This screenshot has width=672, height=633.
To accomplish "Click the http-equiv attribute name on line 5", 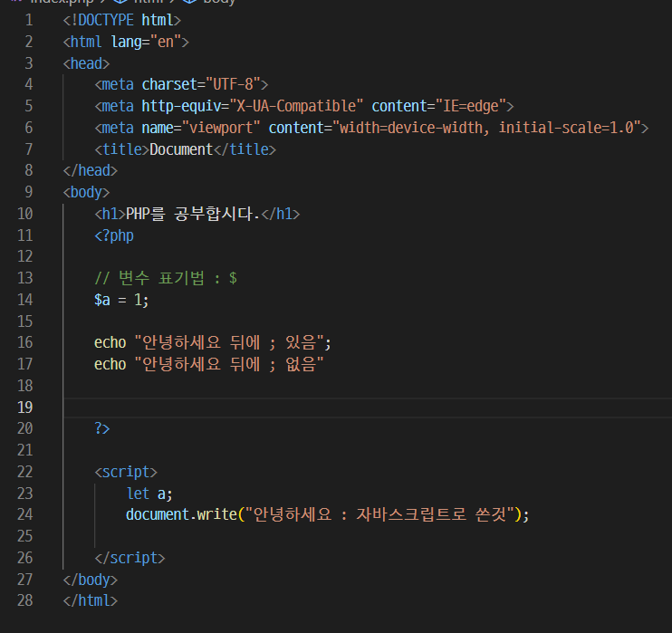I will coord(181,106).
